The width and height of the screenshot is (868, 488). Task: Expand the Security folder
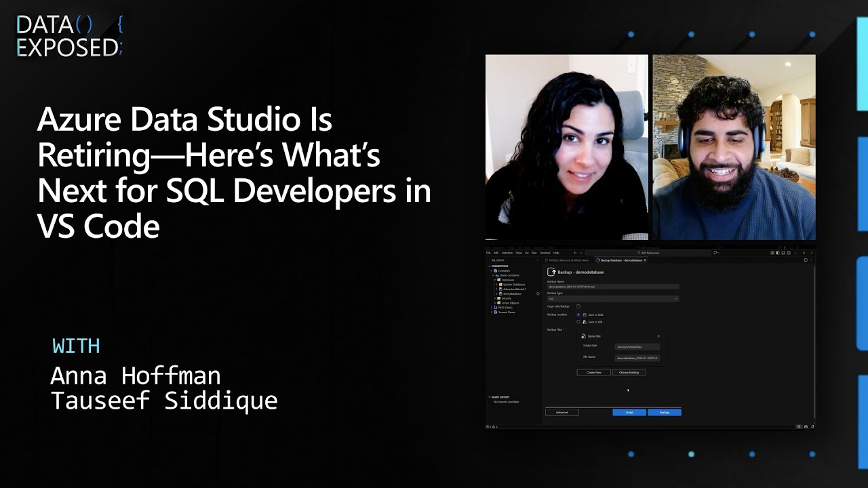[x=495, y=298]
